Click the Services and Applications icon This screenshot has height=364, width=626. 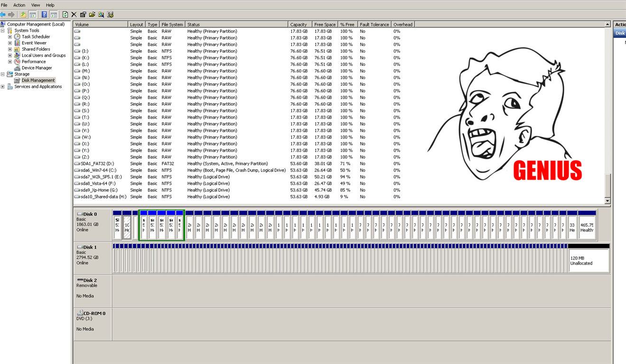tap(10, 87)
